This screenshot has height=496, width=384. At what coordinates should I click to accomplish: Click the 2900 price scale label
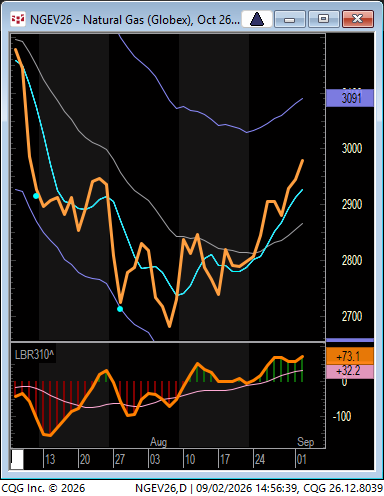352,204
